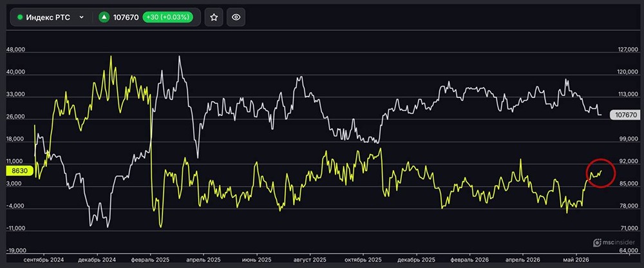
Task: Click the февраль 2025 time axis label
Action: [x=151, y=260]
